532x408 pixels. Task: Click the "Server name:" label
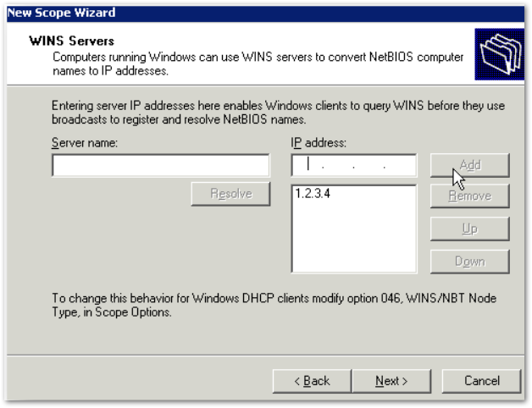point(84,143)
